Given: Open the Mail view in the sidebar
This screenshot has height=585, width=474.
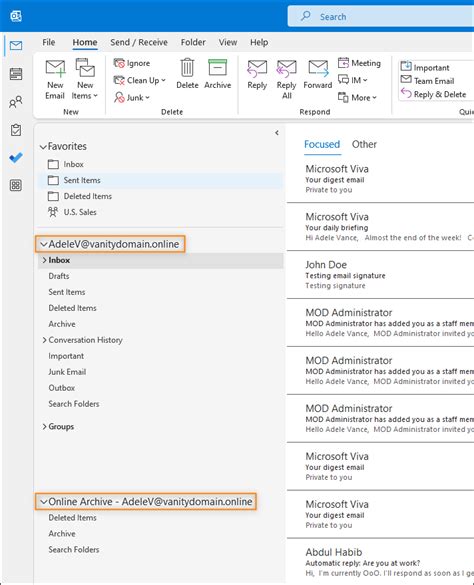Looking at the screenshot, I should [x=16, y=46].
